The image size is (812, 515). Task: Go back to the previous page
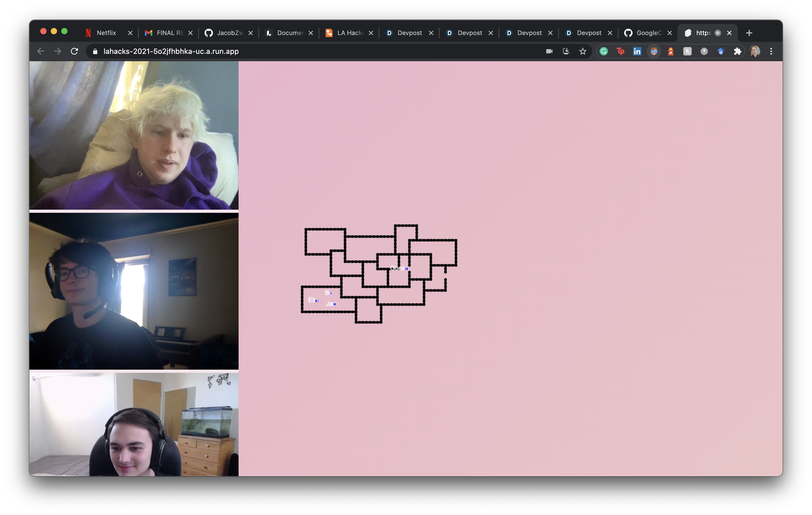coord(41,51)
